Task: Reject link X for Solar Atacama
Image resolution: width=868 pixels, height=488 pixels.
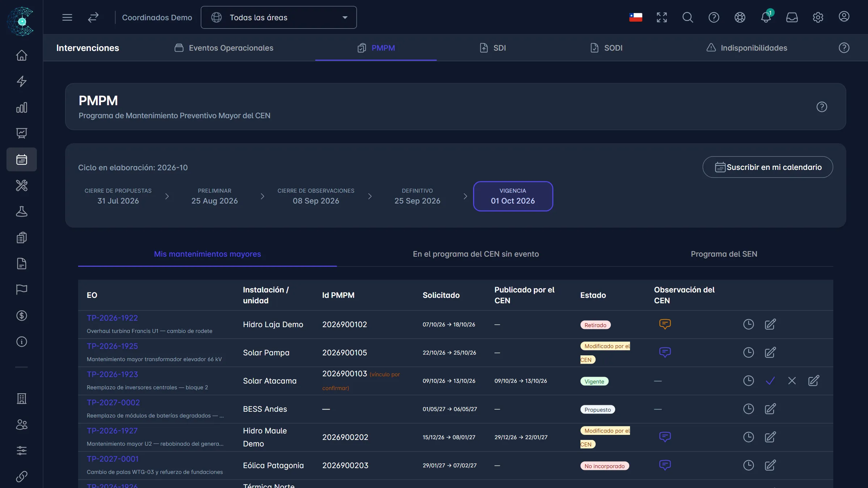Action: (792, 381)
